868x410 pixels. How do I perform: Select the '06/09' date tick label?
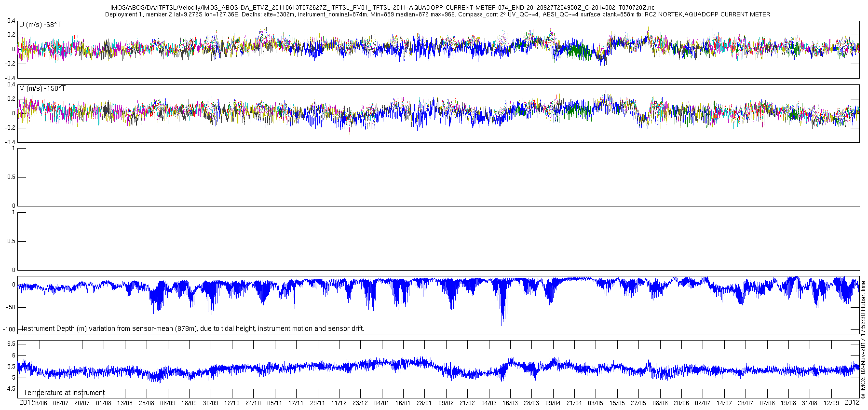168,403
